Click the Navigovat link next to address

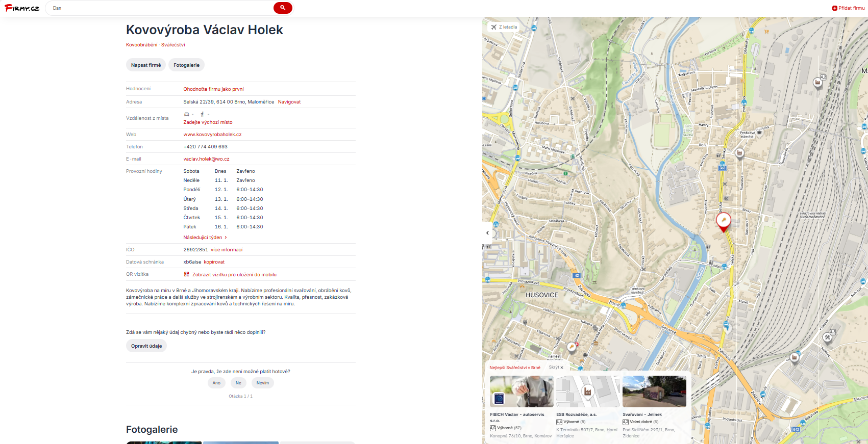289,102
